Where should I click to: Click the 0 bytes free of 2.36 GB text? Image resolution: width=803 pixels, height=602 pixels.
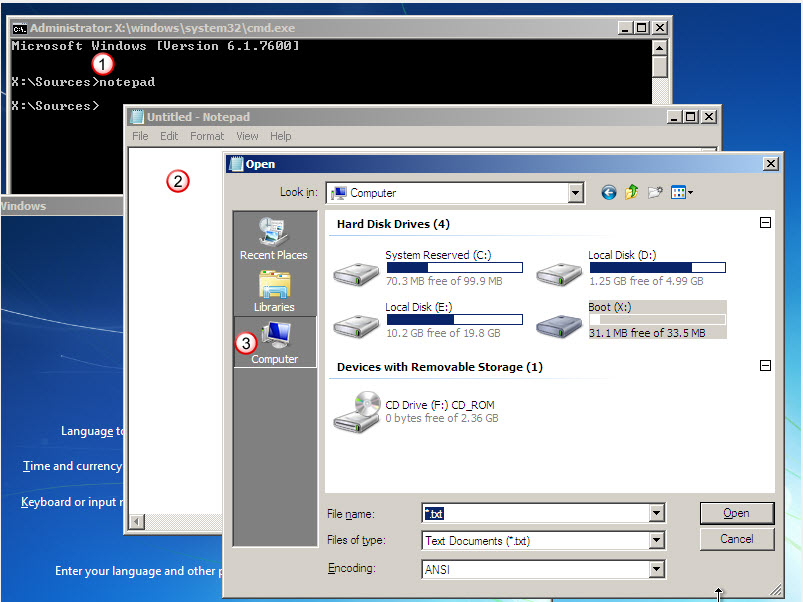[x=442, y=418]
